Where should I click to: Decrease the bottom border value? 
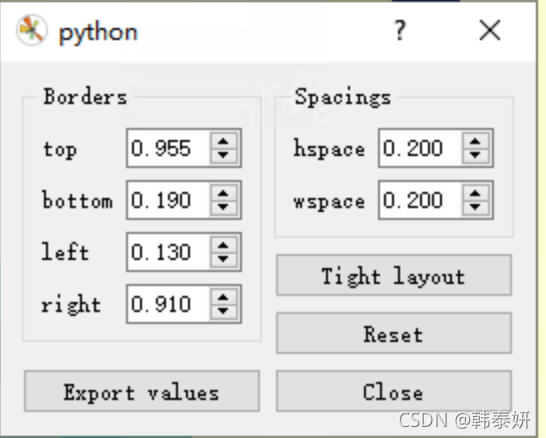(223, 207)
